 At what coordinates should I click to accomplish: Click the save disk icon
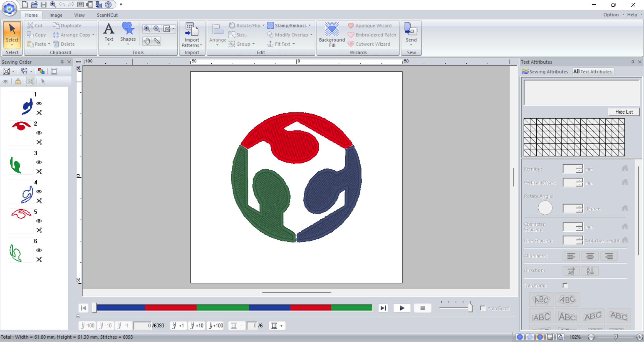[x=44, y=4]
